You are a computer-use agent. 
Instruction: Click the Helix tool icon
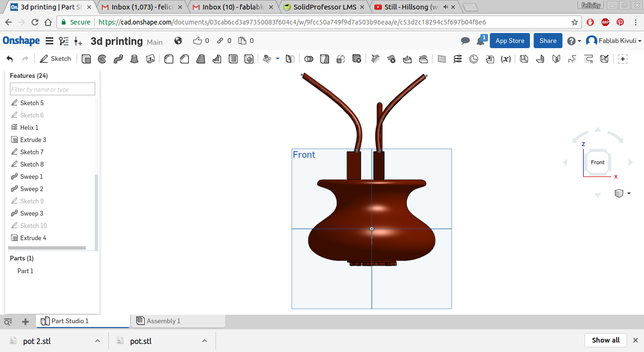click(458, 59)
